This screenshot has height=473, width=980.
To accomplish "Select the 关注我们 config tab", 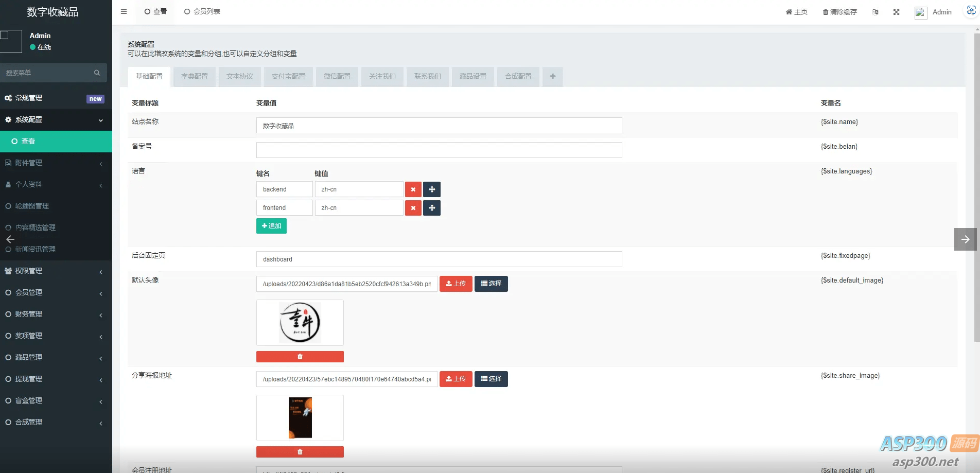I will coord(382,76).
